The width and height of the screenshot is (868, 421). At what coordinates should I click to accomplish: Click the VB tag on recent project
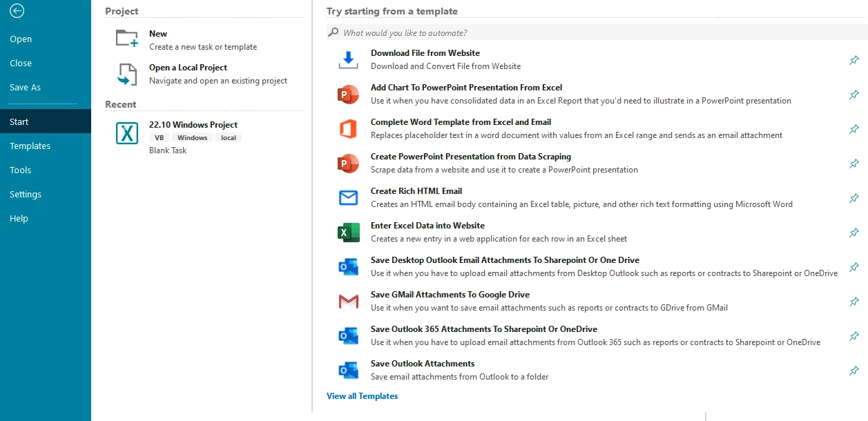point(159,137)
